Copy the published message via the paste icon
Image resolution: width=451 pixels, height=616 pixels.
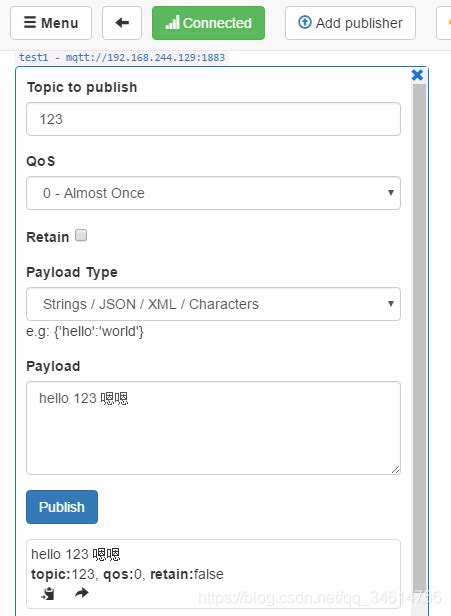tap(48, 593)
